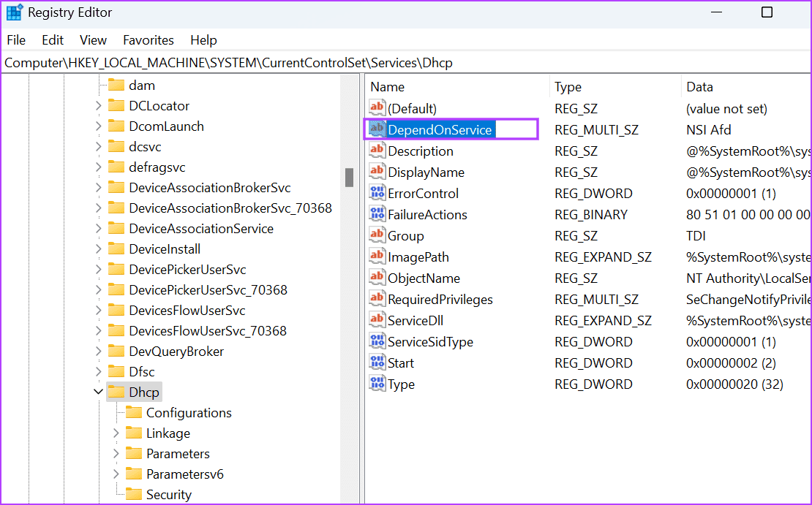Viewport: 812px width, 505px height.
Task: Click the ab icon next to (Default)
Action: coord(377,107)
